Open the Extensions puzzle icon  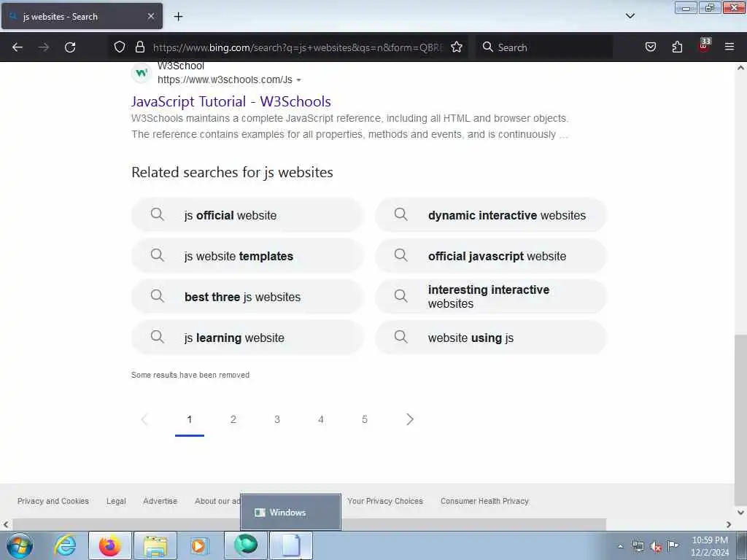(x=677, y=47)
